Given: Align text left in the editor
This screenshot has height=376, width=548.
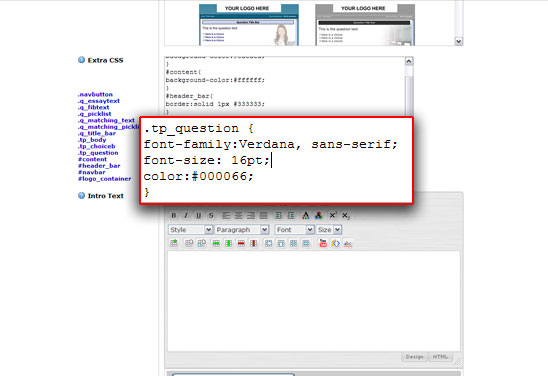Looking at the screenshot, I should pyautogui.click(x=226, y=216).
